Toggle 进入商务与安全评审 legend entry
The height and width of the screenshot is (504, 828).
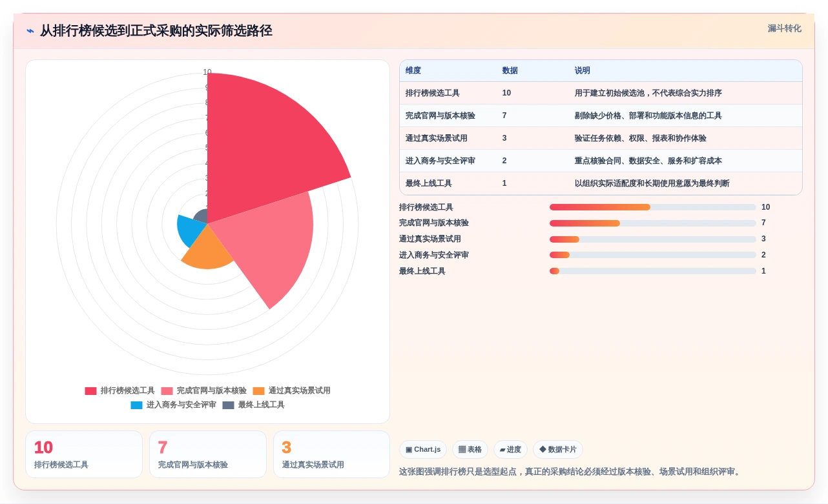click(x=173, y=405)
